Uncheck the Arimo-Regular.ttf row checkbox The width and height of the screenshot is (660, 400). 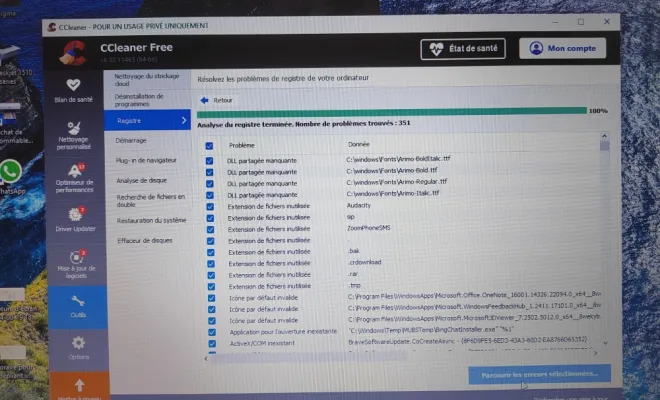click(x=210, y=184)
